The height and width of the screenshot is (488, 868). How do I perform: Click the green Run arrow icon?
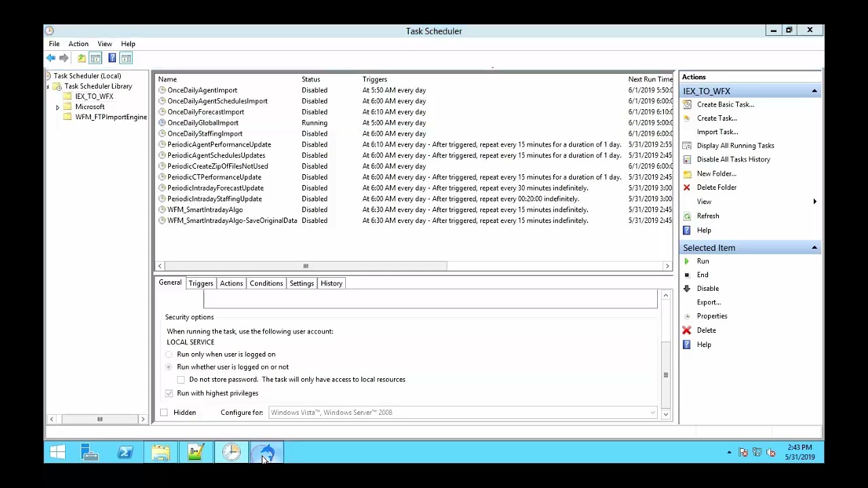coord(687,261)
